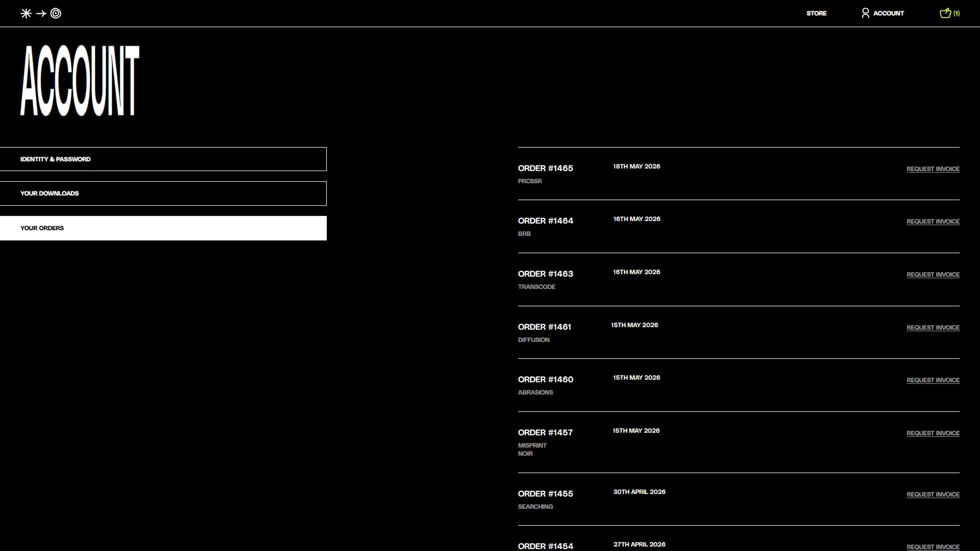This screenshot has height=551, width=980.
Task: Click the 27TH APRIL 2026 date
Action: pos(639,544)
